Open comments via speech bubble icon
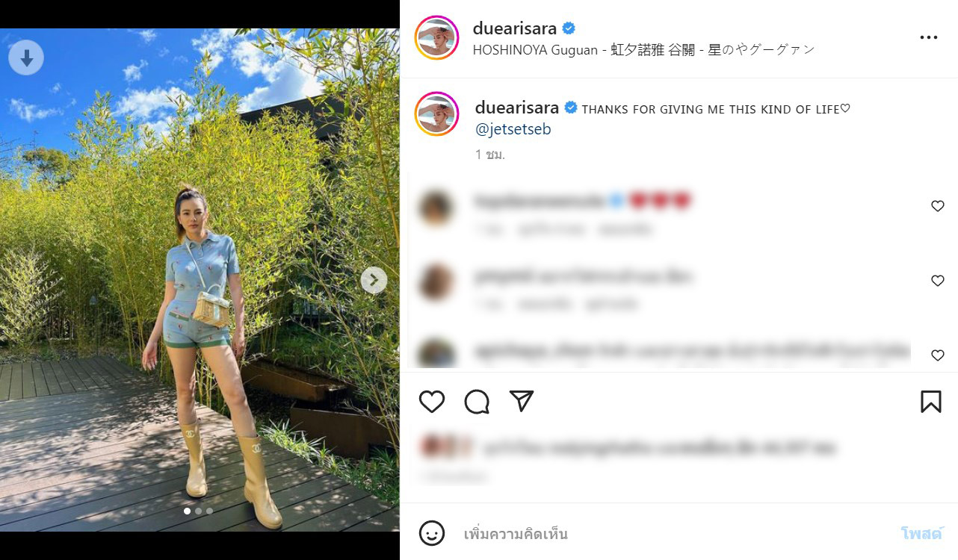The image size is (958, 560). (x=477, y=402)
